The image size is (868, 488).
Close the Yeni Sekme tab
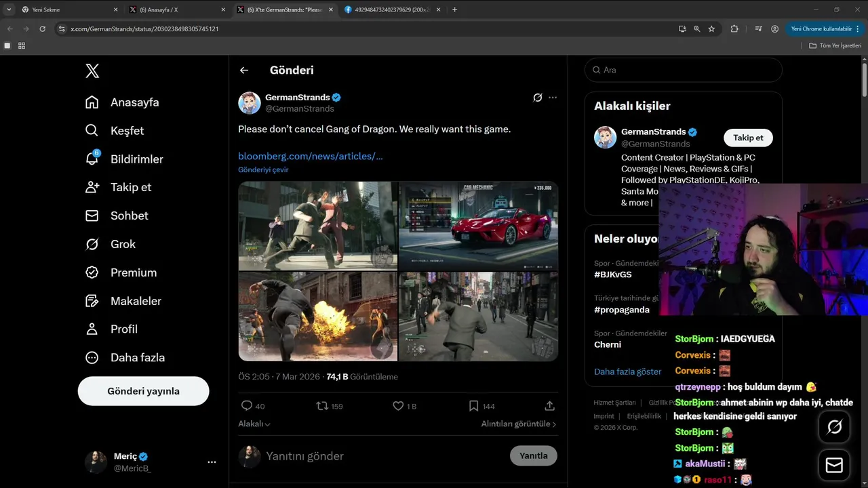[x=115, y=9]
